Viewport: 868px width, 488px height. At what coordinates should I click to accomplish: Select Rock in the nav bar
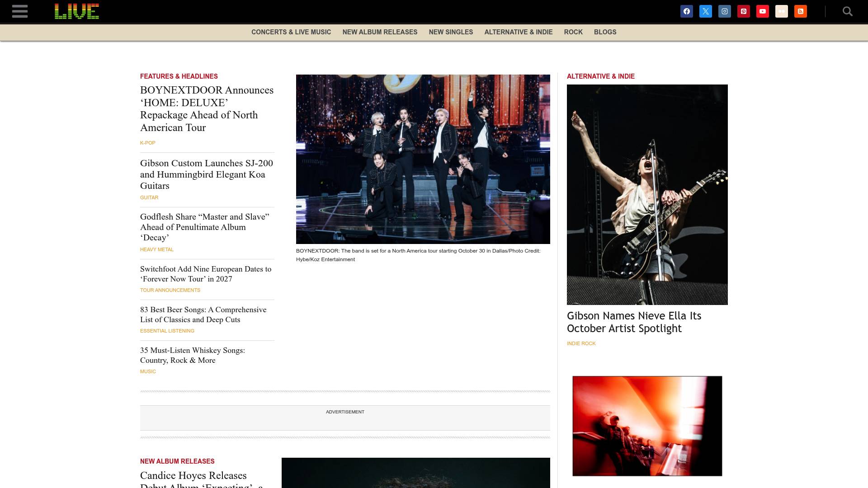coord(573,32)
